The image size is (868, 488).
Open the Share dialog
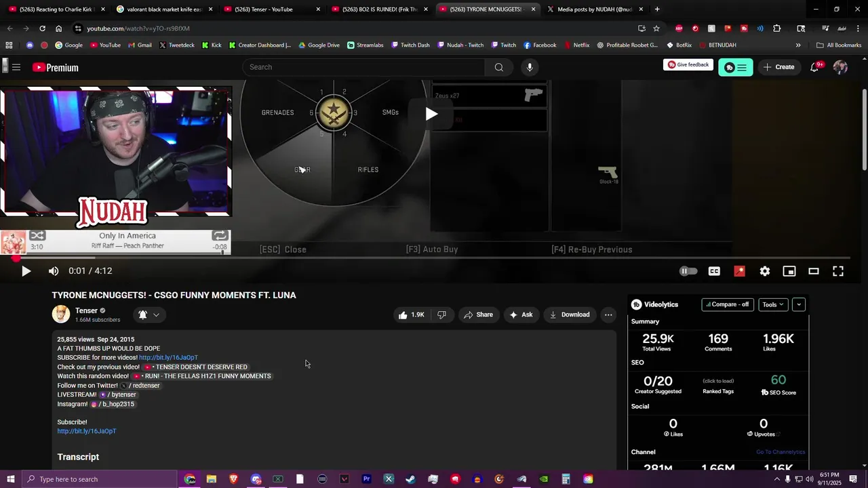(x=478, y=314)
